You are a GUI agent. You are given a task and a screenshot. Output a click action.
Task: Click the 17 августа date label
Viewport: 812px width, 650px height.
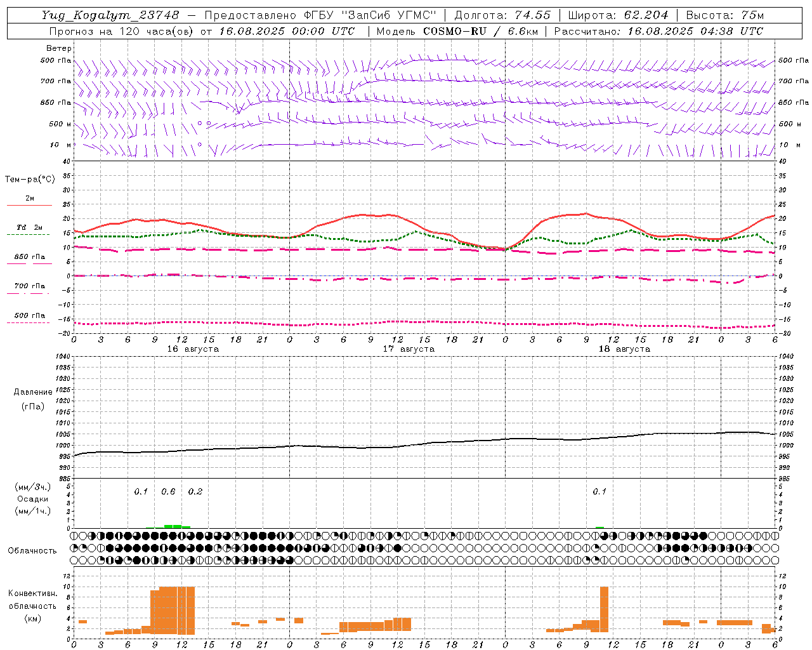(409, 349)
